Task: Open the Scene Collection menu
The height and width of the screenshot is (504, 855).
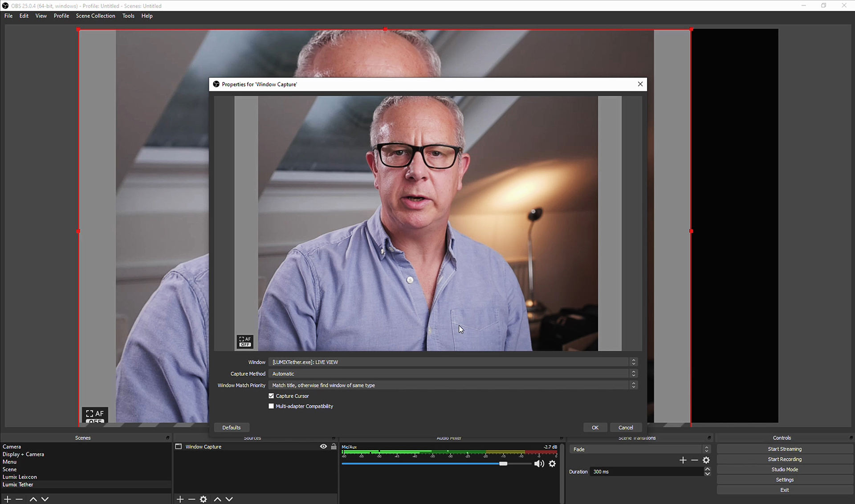Action: [95, 16]
